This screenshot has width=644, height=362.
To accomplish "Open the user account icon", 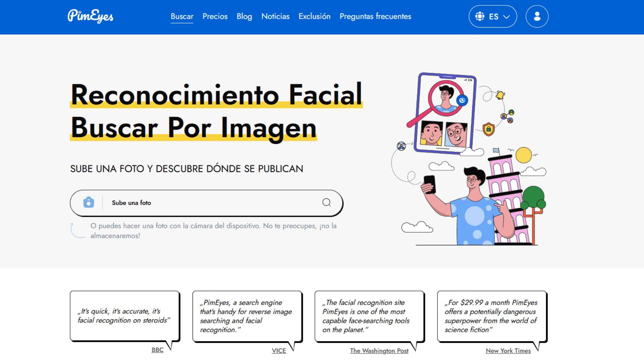I will tap(537, 16).
